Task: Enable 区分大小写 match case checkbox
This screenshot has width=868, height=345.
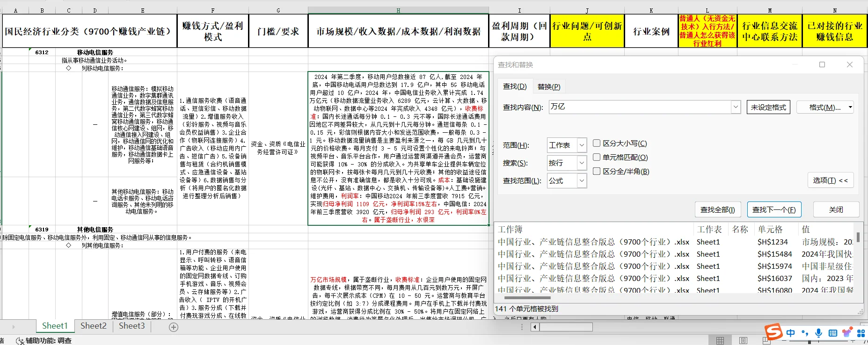Action: (597, 144)
